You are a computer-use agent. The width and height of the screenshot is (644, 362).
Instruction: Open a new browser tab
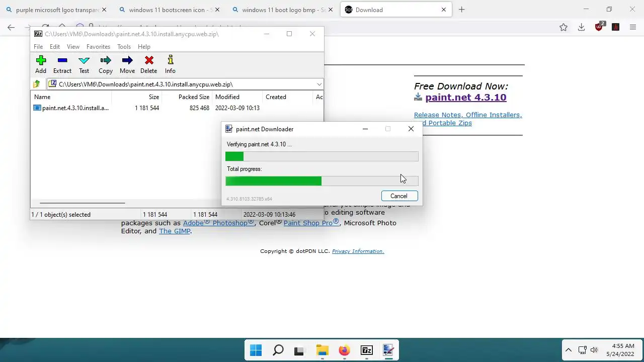tap(461, 10)
